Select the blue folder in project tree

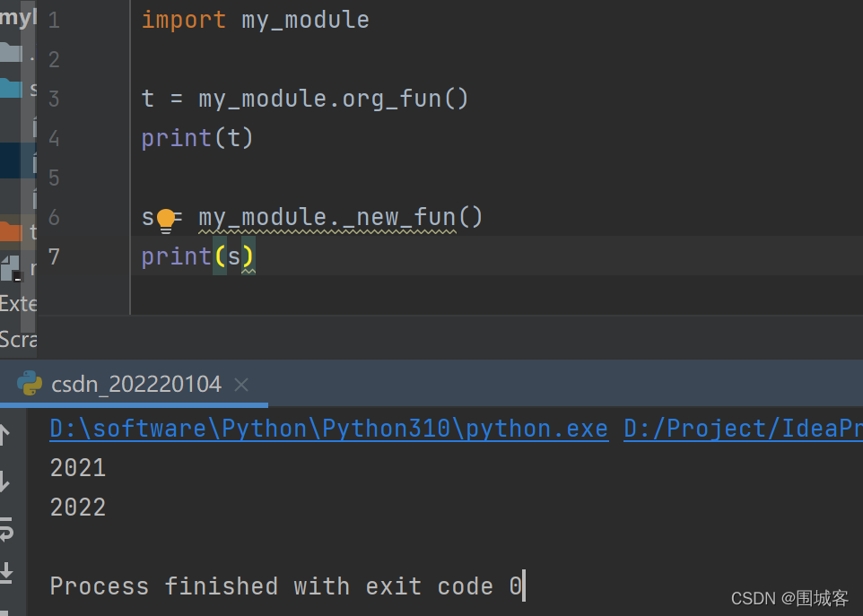pos(10,88)
